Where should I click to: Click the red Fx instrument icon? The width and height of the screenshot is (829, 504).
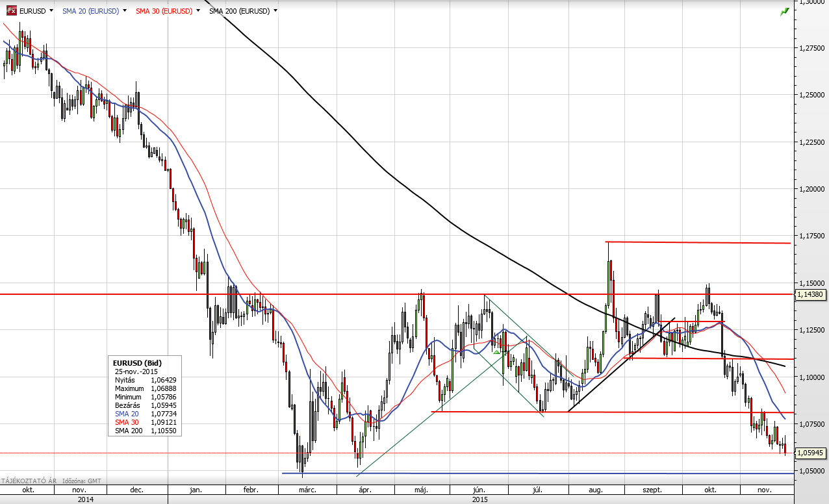point(12,11)
